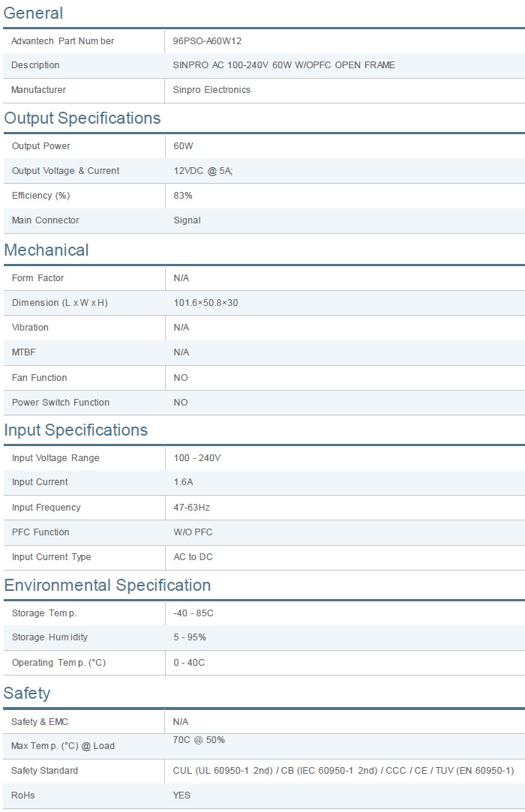This screenshot has width=525, height=812.
Task: Select the 12VDC @ 5A output value
Action: [203, 171]
